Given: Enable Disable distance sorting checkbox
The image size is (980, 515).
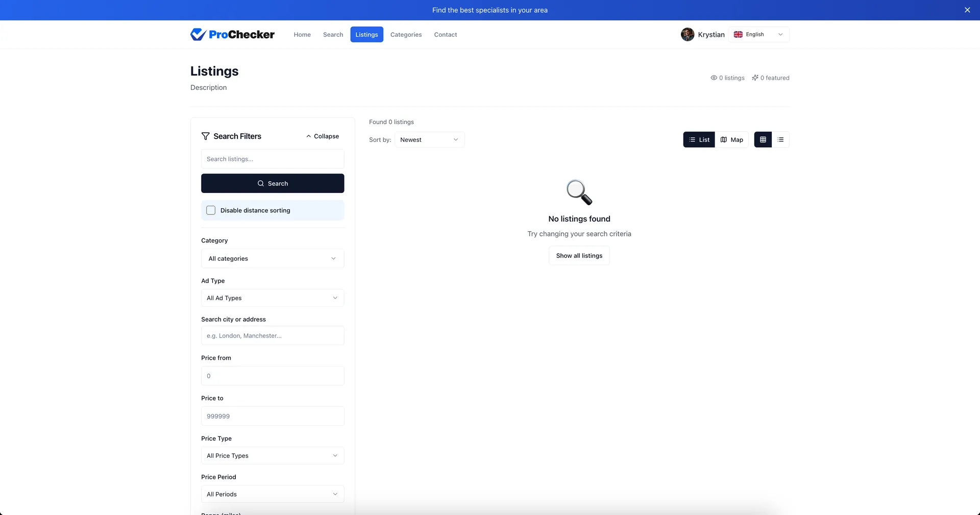Looking at the screenshot, I should click(x=211, y=210).
